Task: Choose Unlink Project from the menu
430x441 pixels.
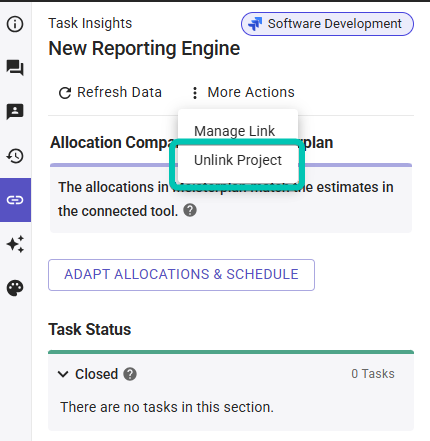Action: click(x=238, y=160)
